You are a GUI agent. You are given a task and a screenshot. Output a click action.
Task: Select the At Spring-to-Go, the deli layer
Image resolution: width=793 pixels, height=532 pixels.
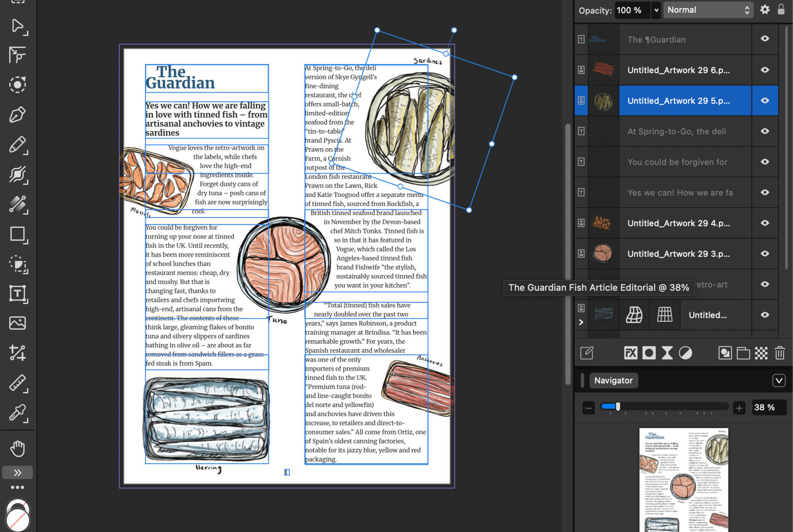(676, 132)
